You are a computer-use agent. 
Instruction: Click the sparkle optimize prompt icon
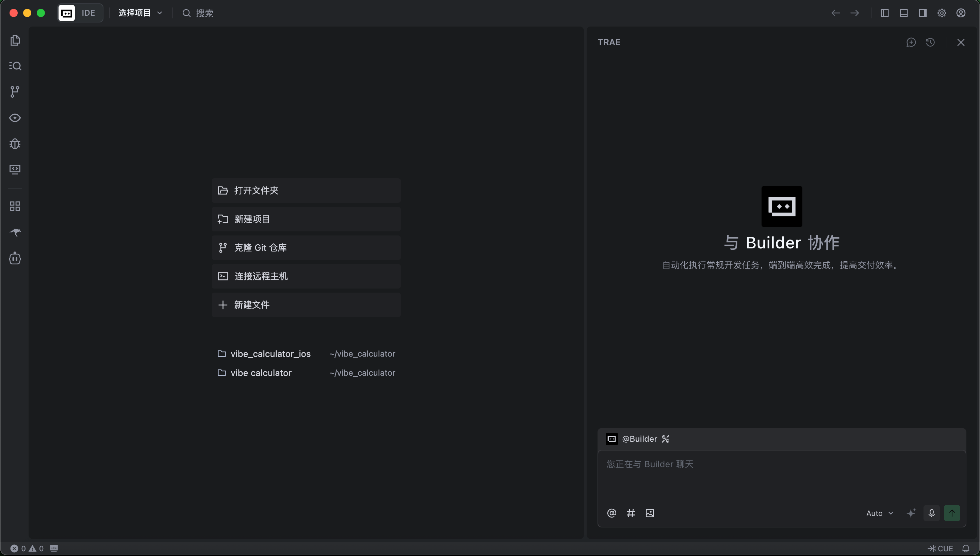pyautogui.click(x=911, y=513)
